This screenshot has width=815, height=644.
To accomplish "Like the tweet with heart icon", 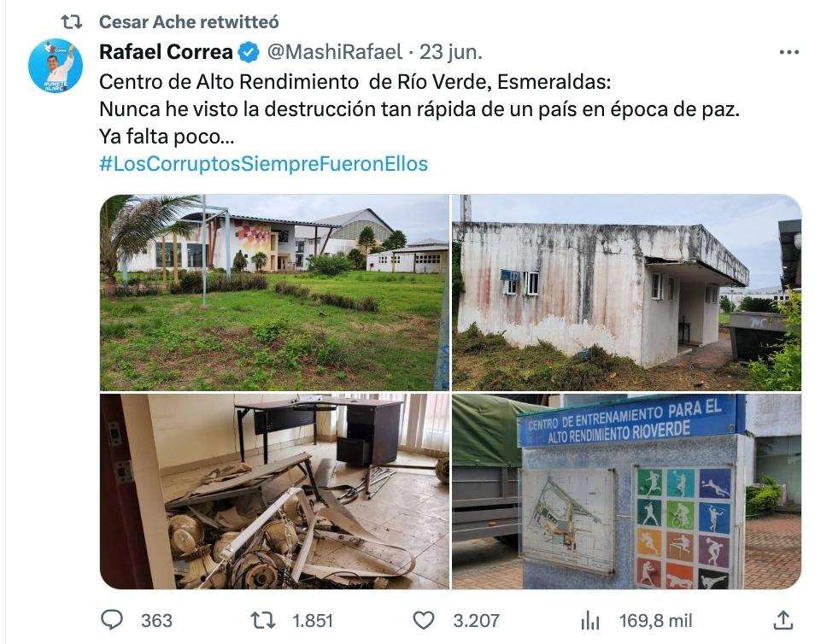I will coord(424,620).
